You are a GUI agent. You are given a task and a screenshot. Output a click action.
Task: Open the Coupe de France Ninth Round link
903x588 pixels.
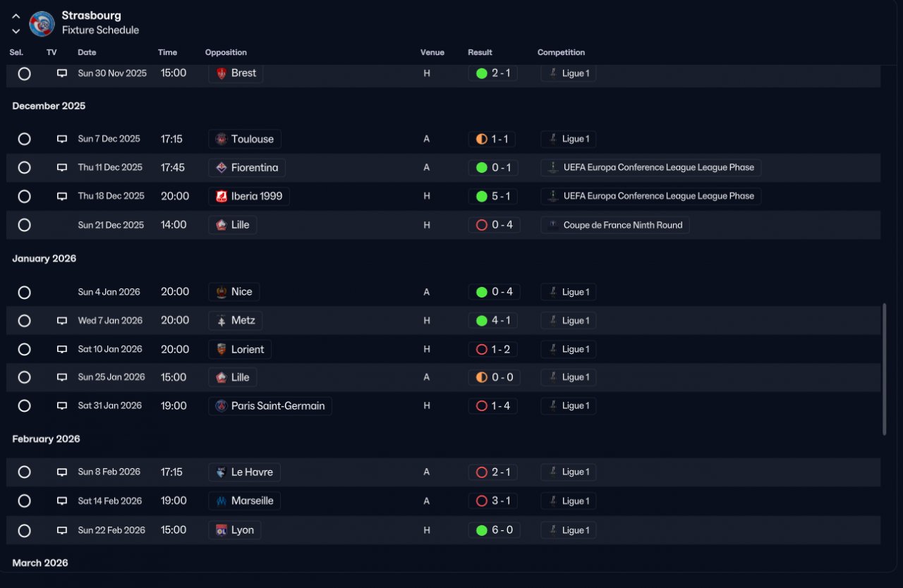[615, 225]
